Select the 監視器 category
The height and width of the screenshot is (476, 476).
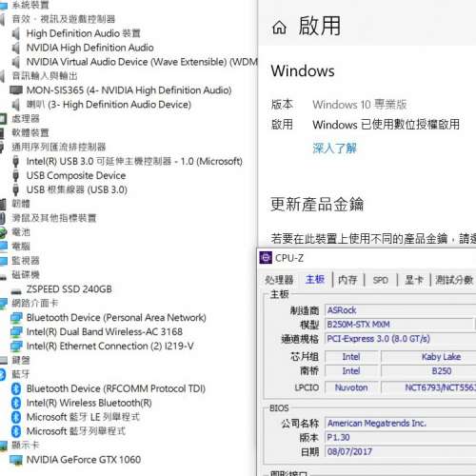26,261
